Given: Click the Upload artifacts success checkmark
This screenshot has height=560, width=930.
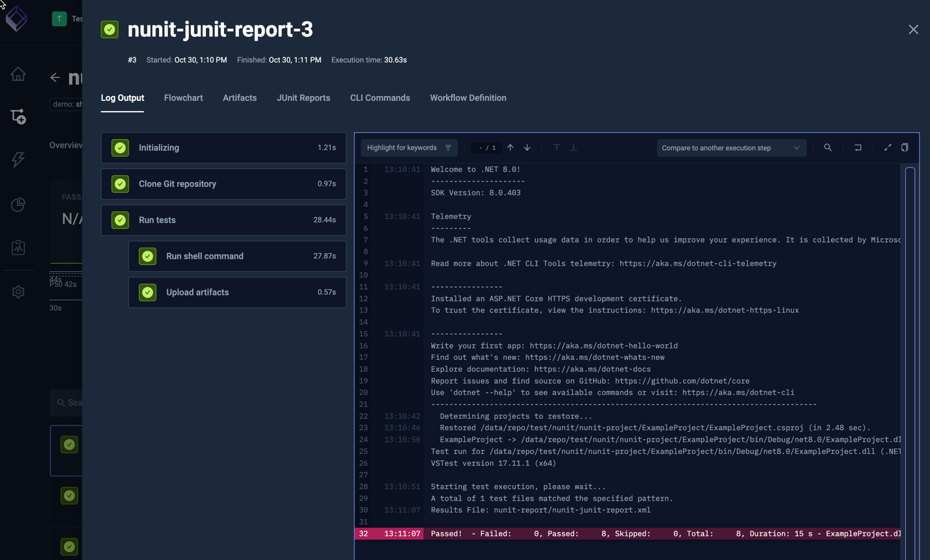Looking at the screenshot, I should (147, 292).
